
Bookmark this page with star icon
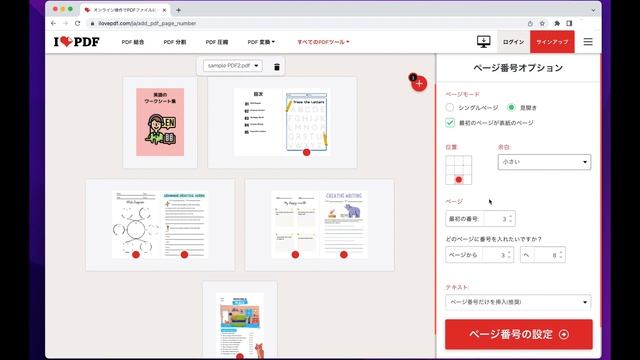tap(542, 23)
